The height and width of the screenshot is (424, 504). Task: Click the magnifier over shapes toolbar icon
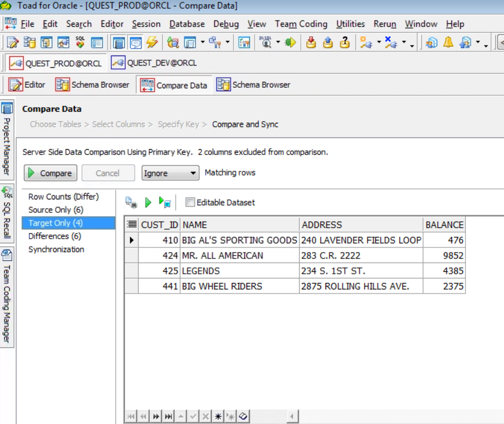pyautogui.click(x=173, y=42)
